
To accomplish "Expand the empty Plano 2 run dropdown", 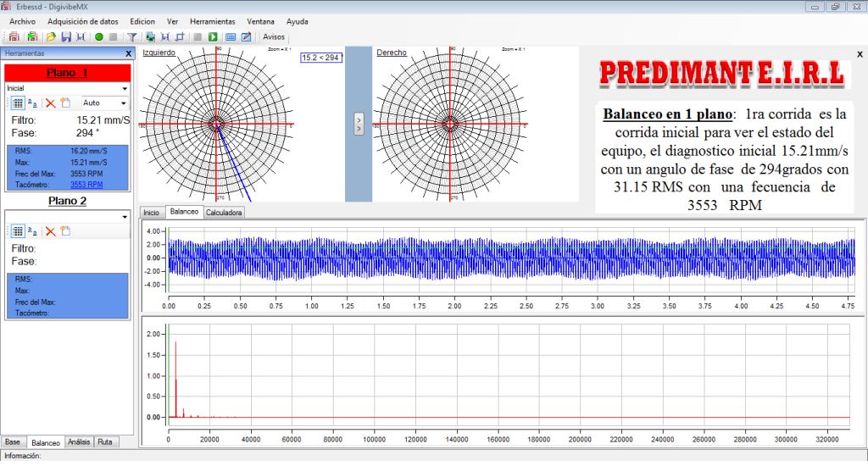I will 124,217.
